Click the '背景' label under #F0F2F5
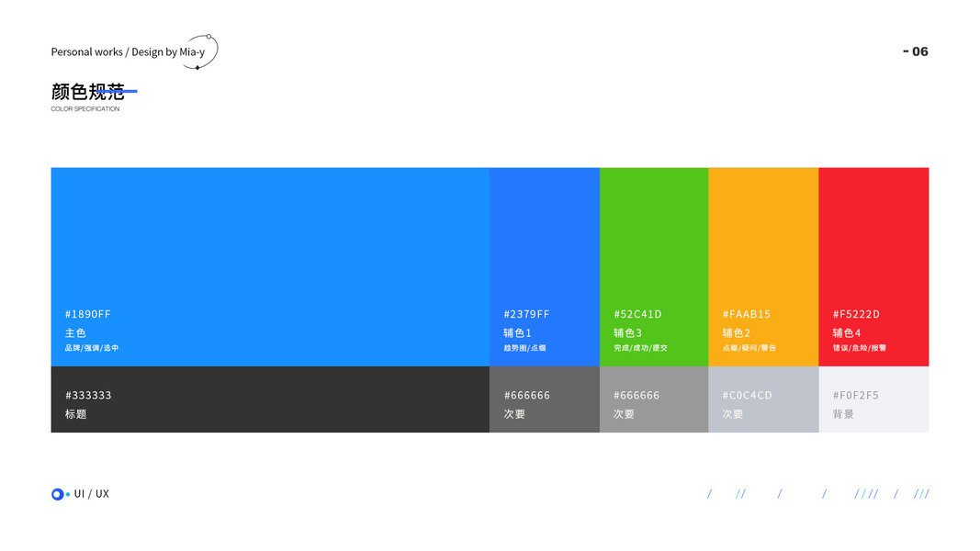980x551 pixels. point(843,414)
